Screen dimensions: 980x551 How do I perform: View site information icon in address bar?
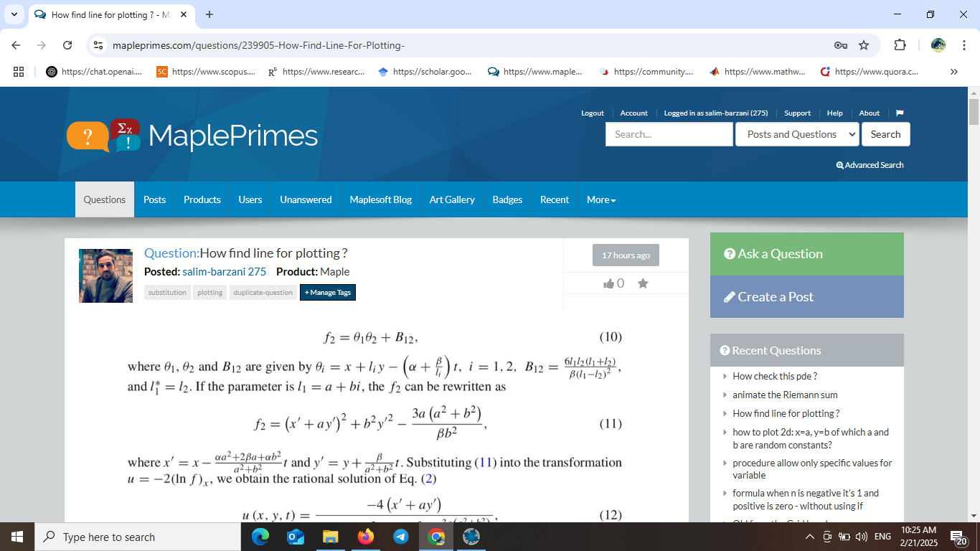tap(98, 45)
